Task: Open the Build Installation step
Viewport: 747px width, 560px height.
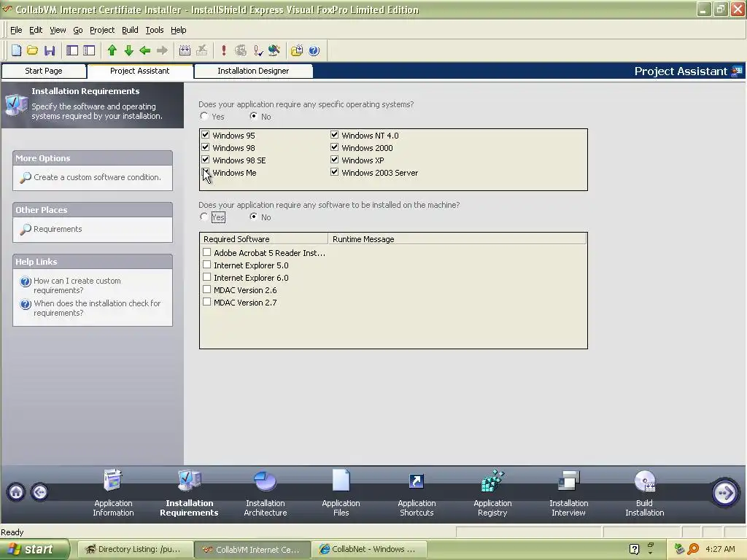Action: (644, 494)
